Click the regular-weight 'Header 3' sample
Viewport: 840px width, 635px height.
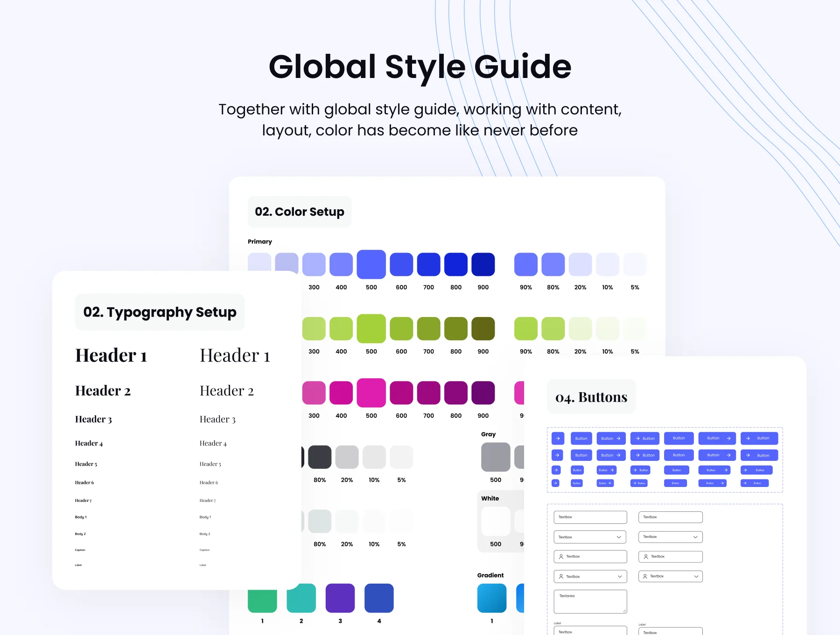point(217,419)
